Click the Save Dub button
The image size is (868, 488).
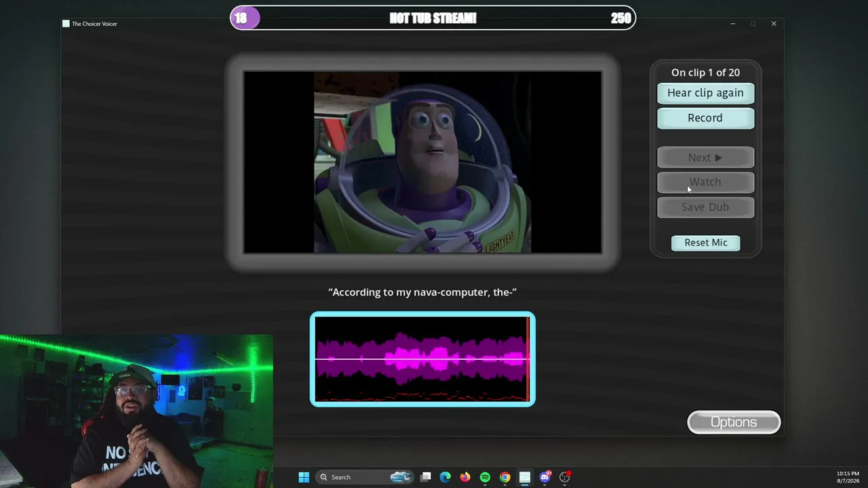pyautogui.click(x=705, y=207)
